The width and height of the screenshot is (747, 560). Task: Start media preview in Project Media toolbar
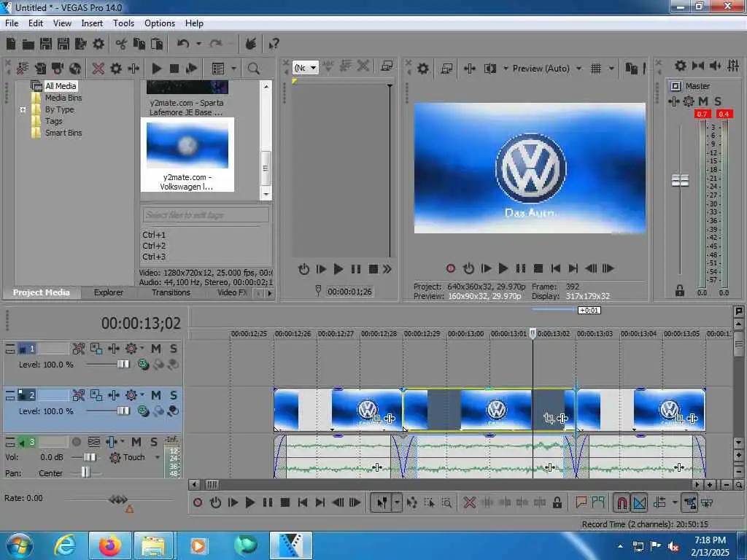click(x=157, y=69)
